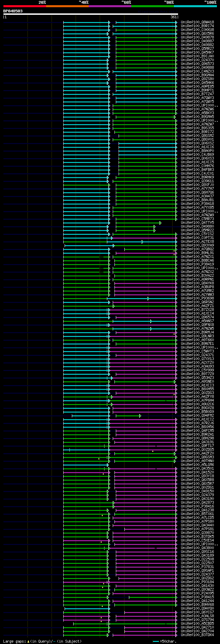Screen dimensions: 220x644
Task: Open hit UniRef100_Q5MR27
Action: coord(197,49)
